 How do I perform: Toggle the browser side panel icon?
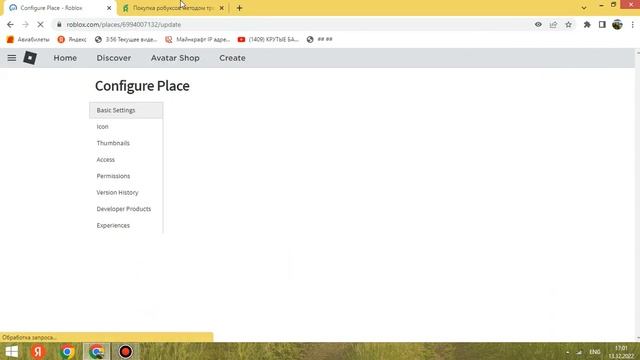(x=602, y=24)
